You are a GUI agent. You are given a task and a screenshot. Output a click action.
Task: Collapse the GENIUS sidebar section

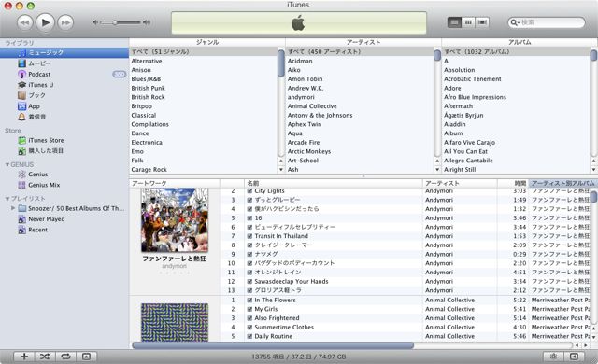pos(7,165)
